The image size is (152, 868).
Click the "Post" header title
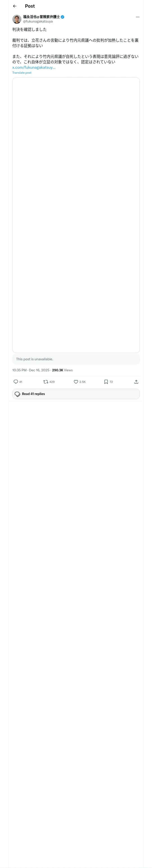(30, 6)
